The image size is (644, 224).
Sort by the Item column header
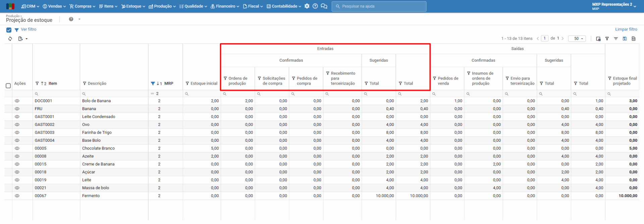53,83
